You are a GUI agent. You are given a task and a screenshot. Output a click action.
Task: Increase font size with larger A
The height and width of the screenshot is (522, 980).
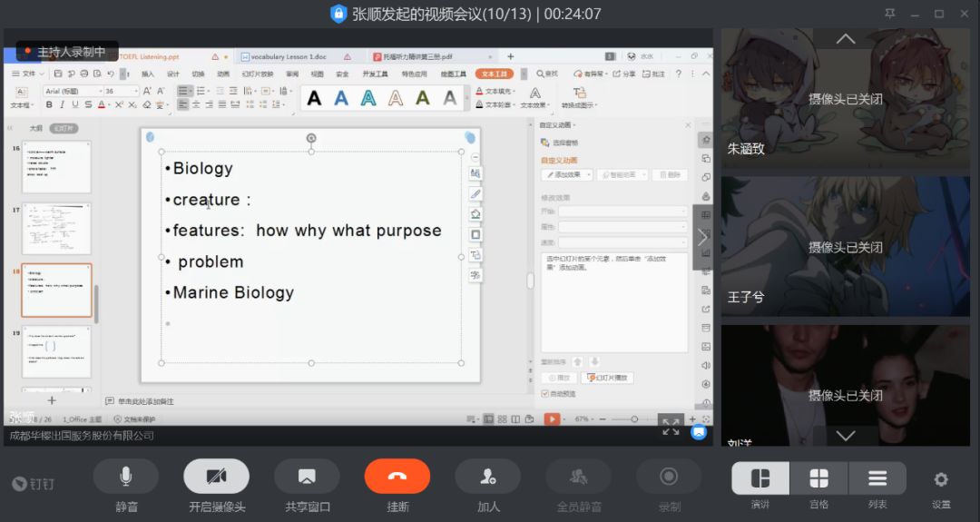tap(147, 92)
